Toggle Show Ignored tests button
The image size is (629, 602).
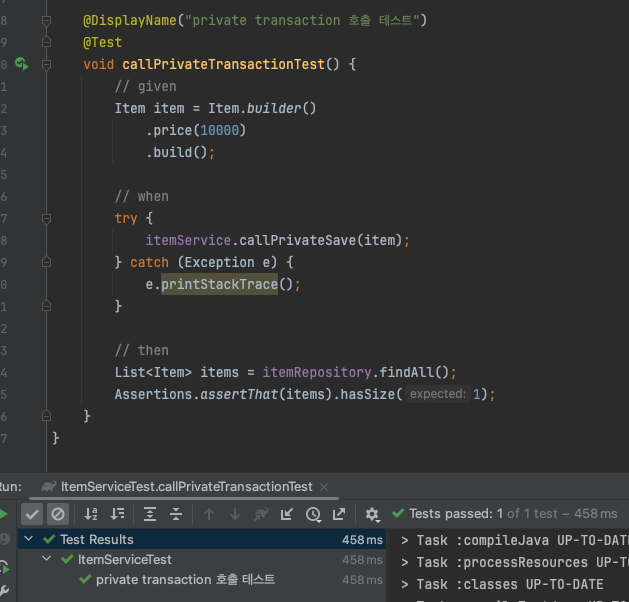pos(58,514)
